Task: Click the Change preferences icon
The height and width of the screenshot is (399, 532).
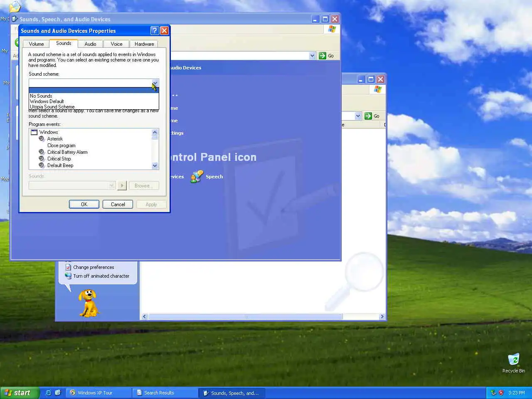Action: (x=68, y=267)
